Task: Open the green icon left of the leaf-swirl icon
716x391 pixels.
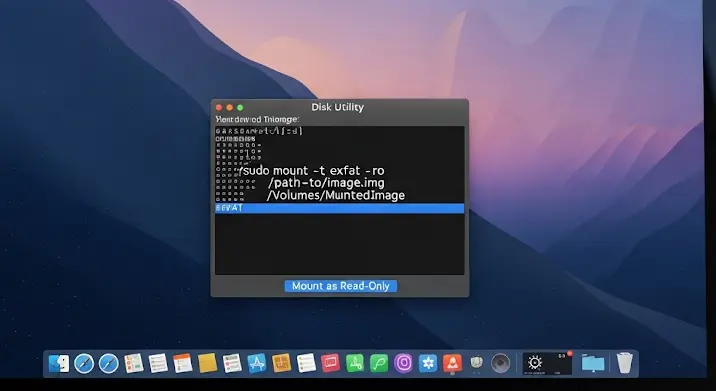Action: point(355,364)
